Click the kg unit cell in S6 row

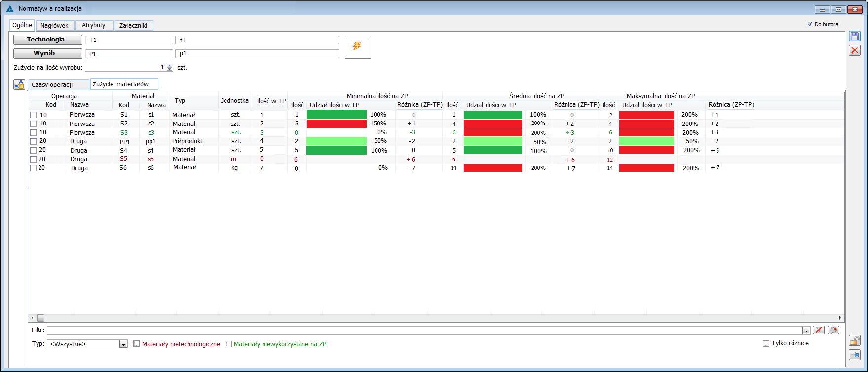235,168
